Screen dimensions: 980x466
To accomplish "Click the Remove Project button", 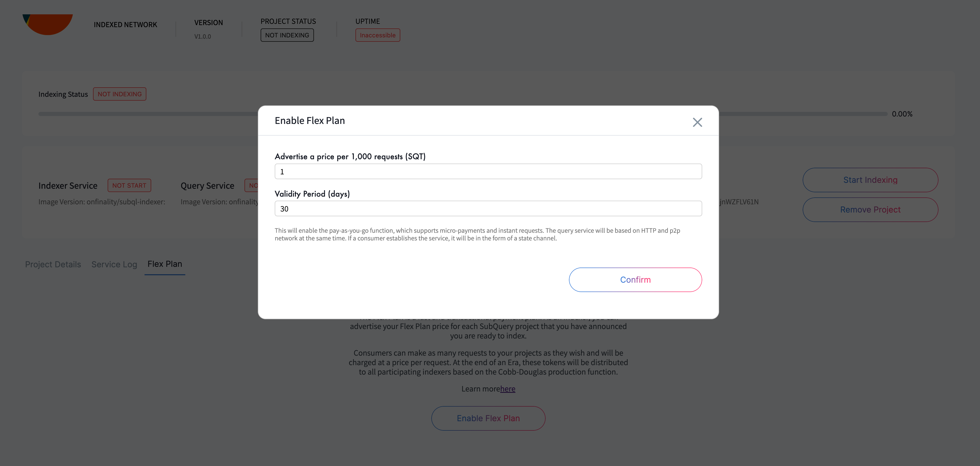I will pos(870,209).
